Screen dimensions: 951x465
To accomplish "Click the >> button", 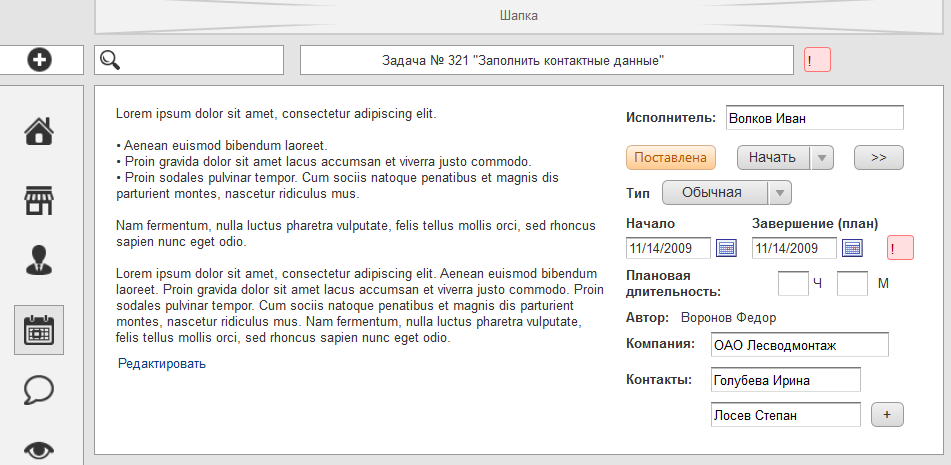I will (x=879, y=158).
